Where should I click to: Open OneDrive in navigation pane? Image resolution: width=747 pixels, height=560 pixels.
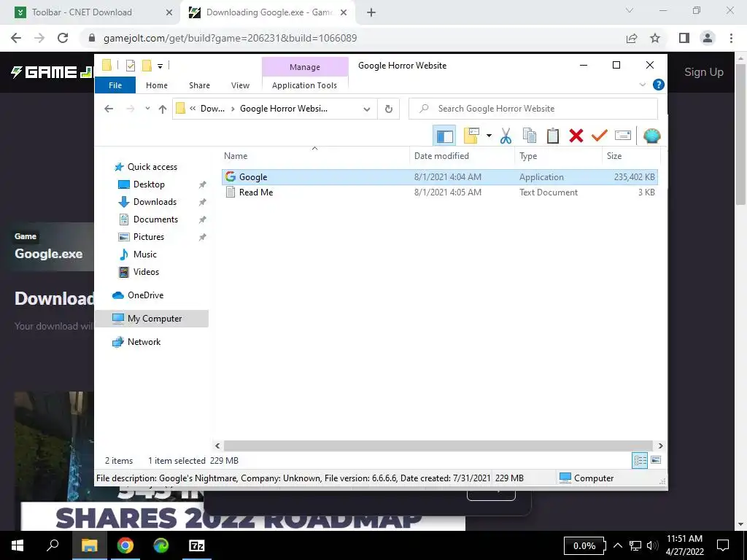[145, 295]
